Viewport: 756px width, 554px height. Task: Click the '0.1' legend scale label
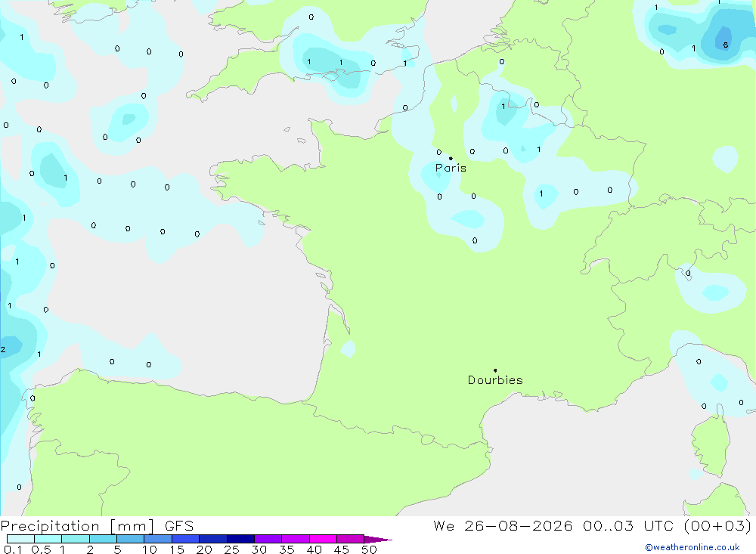click(13, 549)
